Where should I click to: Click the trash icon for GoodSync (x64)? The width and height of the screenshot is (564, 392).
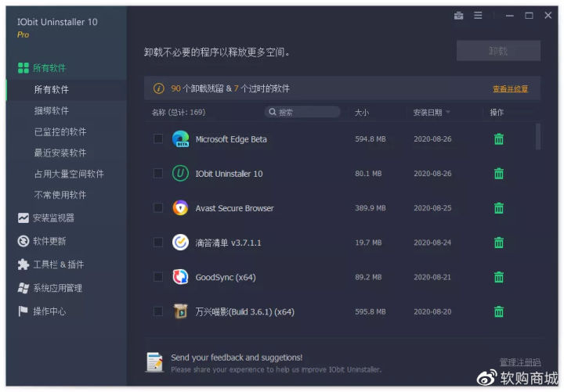(x=498, y=277)
